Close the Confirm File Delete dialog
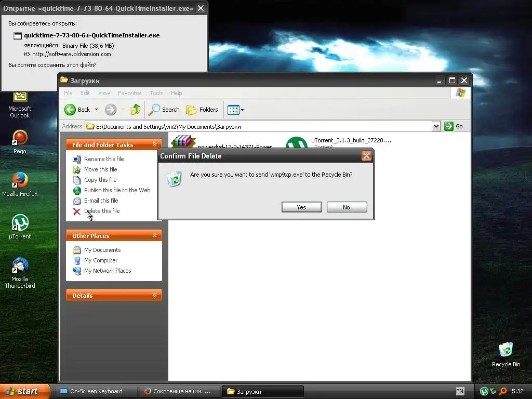 [366, 156]
